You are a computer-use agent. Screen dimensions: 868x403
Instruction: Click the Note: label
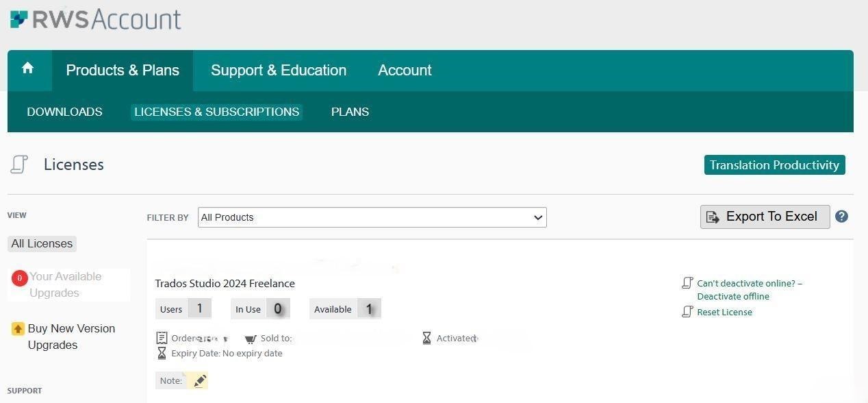coord(171,380)
